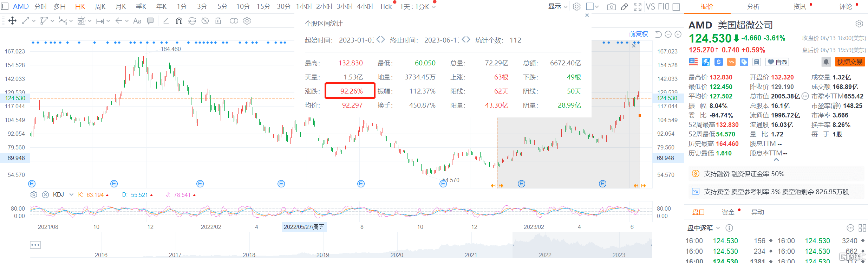Open F10 company info
868x263 pixels.
tap(664, 7)
